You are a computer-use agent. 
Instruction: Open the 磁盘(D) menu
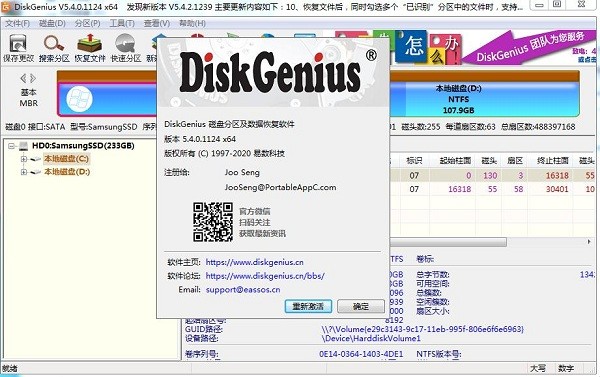[x=52, y=23]
